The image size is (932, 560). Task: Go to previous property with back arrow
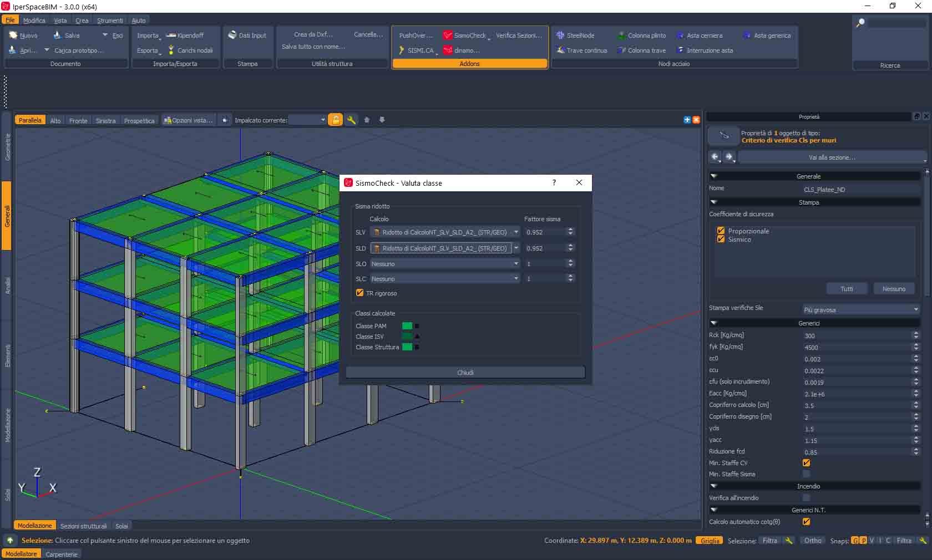(716, 157)
